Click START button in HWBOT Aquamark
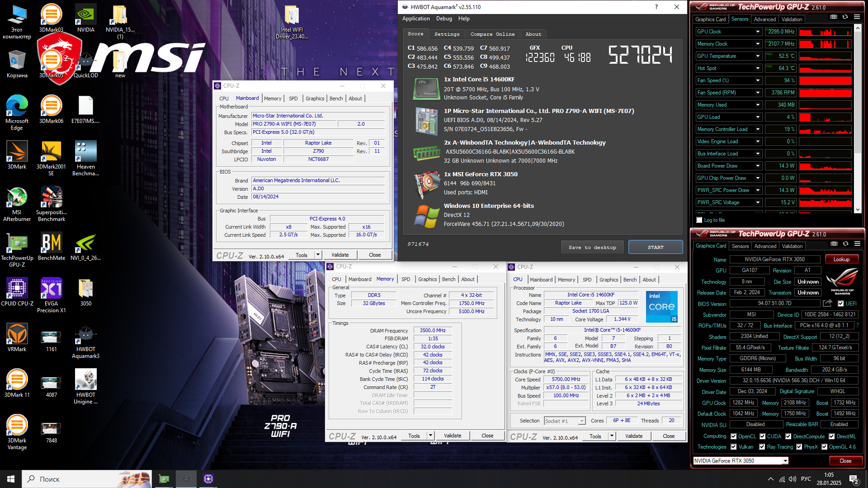Image resolution: width=868 pixels, height=488 pixels. click(656, 247)
